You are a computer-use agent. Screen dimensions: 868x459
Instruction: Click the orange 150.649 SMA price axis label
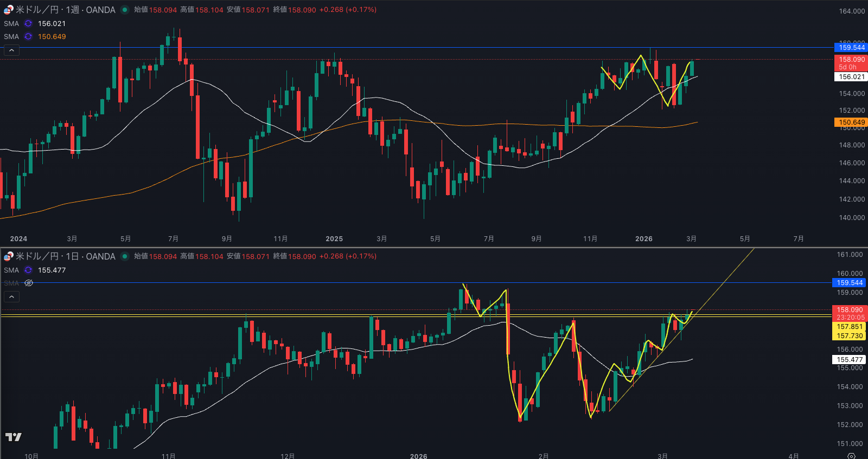851,122
